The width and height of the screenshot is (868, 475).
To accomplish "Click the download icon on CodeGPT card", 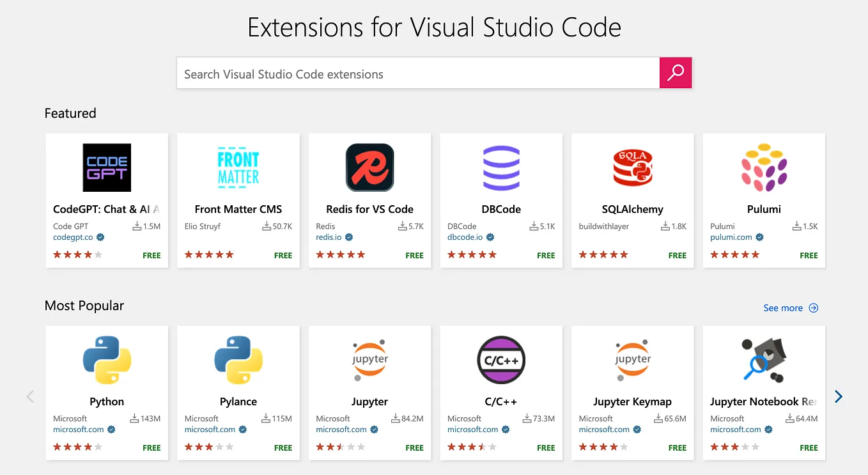I will pos(137,226).
